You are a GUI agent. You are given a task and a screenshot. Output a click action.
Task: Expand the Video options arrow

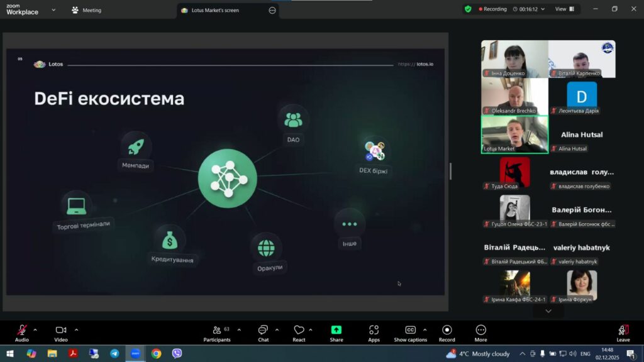tap(77, 329)
